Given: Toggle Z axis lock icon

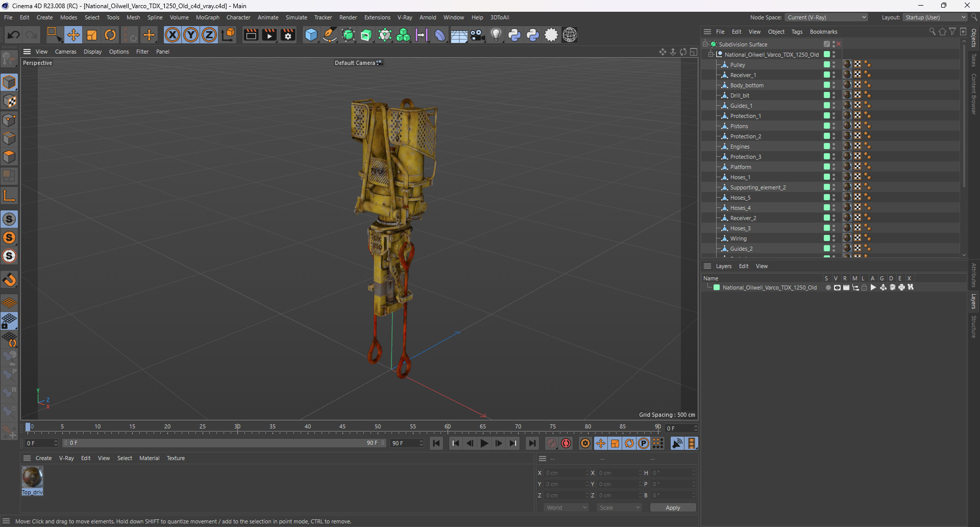Looking at the screenshot, I should point(209,35).
